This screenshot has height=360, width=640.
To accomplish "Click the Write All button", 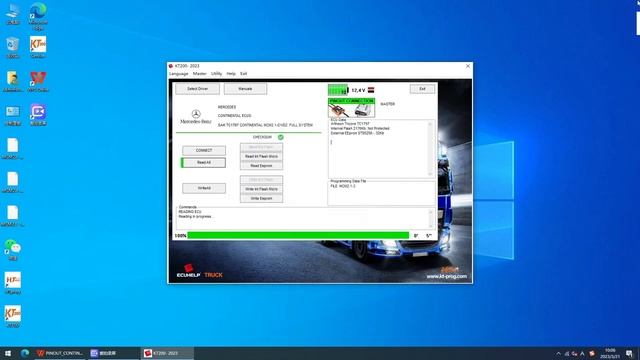I will 204,188.
